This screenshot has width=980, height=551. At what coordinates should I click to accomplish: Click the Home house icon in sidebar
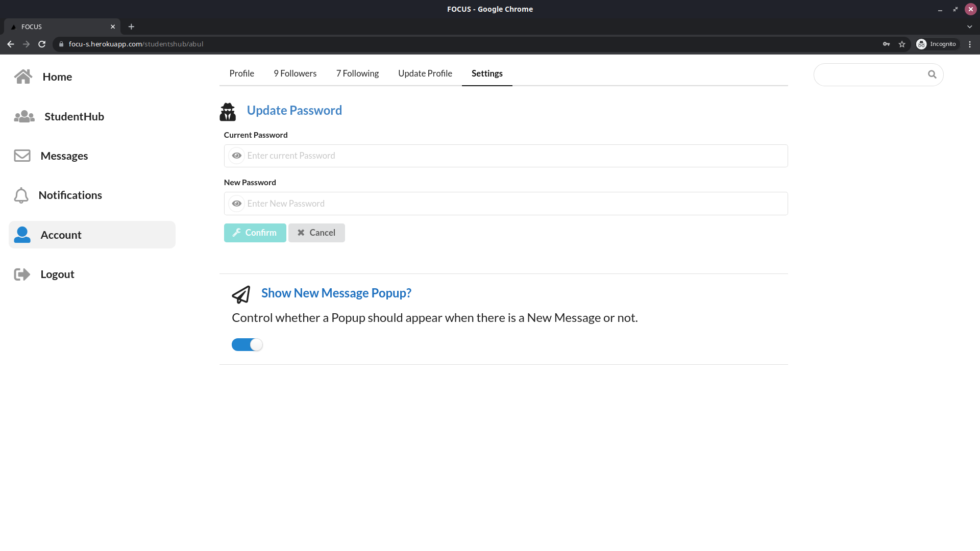click(x=23, y=77)
